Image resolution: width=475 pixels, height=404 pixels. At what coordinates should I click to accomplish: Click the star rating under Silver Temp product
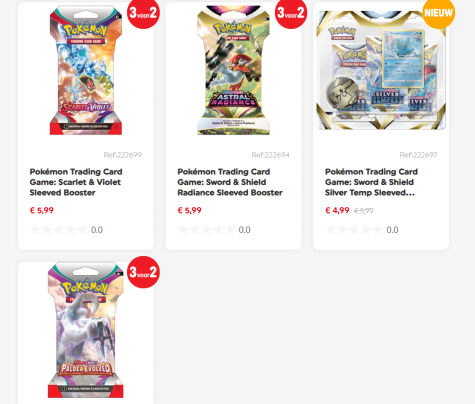click(x=354, y=230)
